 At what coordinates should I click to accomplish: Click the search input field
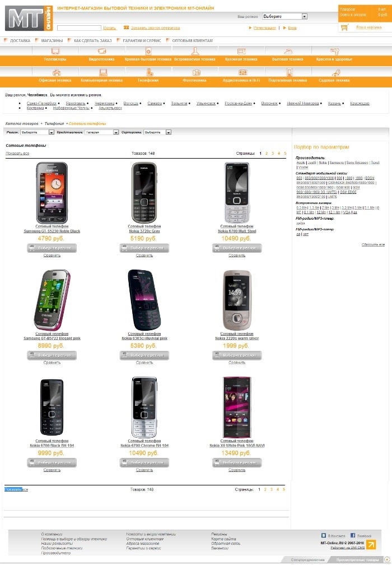tap(79, 28)
